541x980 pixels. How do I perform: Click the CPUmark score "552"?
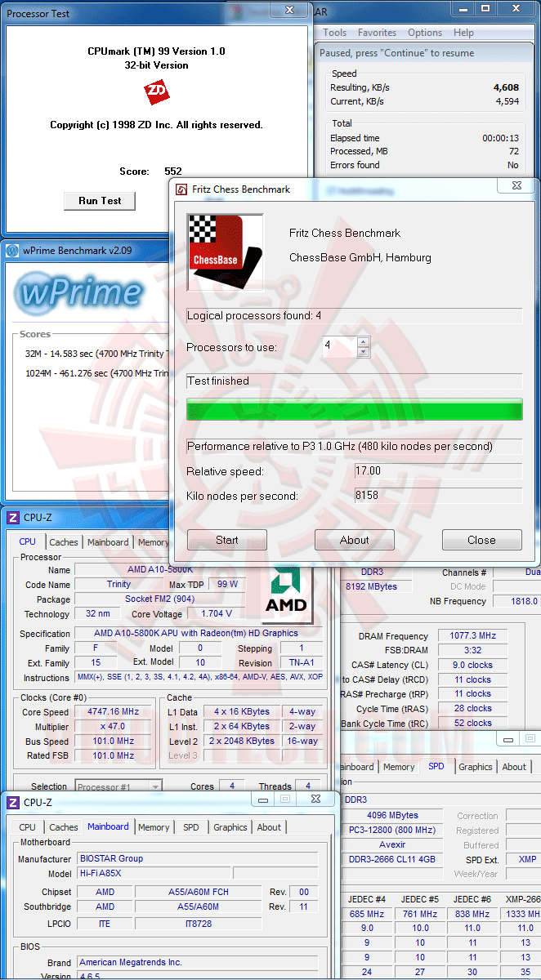coord(173,171)
